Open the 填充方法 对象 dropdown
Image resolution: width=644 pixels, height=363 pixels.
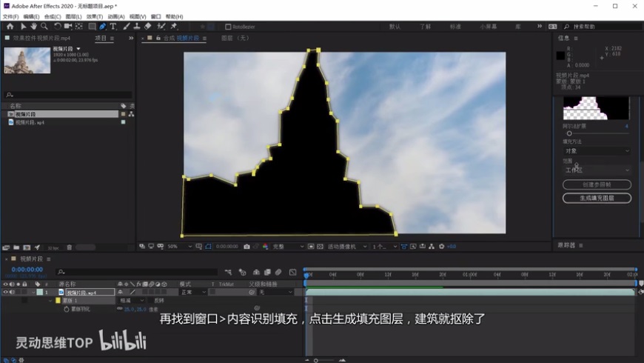coord(597,151)
